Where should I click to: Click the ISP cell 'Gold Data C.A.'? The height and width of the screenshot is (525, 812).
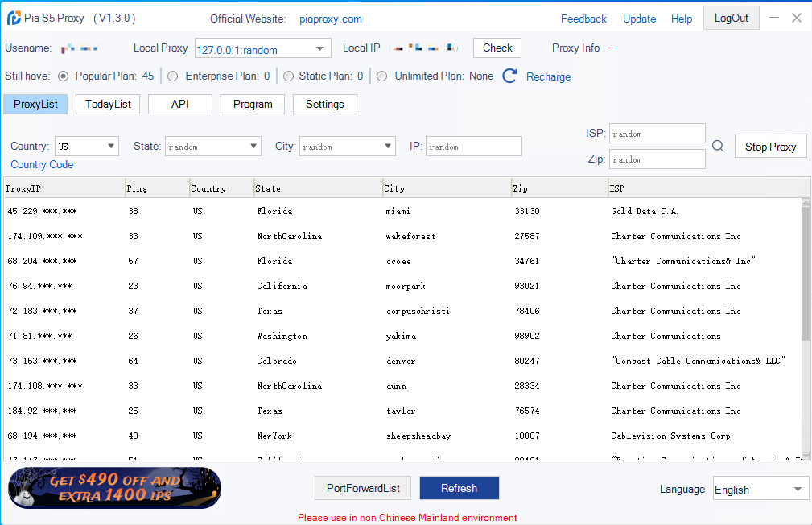click(x=645, y=211)
